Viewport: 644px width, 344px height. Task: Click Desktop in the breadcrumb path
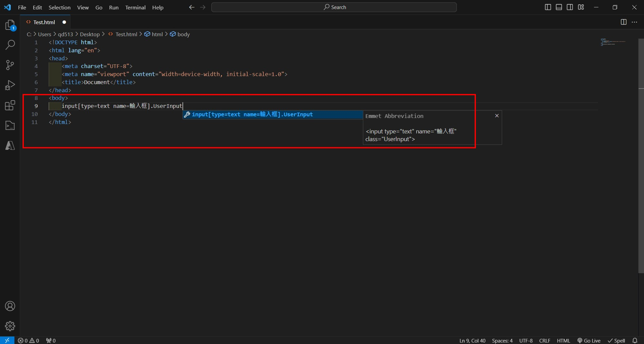pos(90,34)
